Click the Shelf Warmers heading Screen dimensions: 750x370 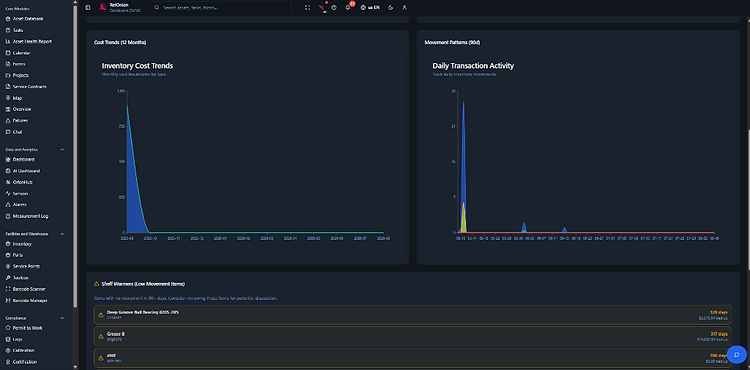143,284
